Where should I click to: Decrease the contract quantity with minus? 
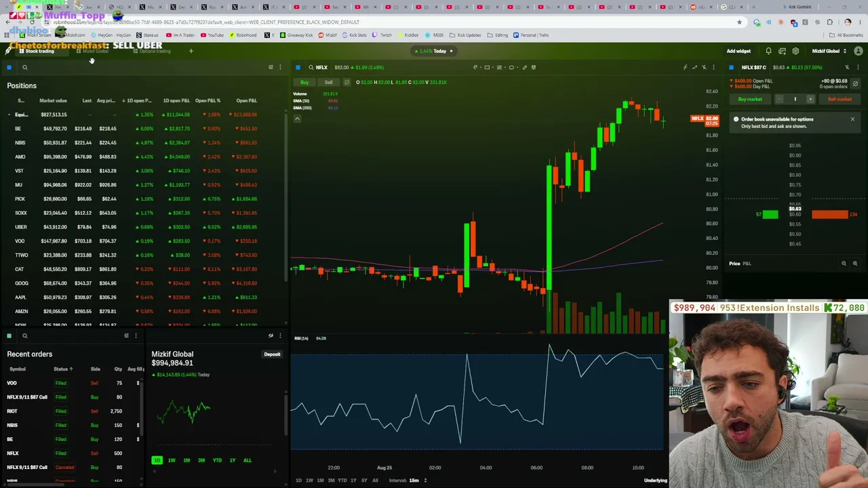click(779, 99)
